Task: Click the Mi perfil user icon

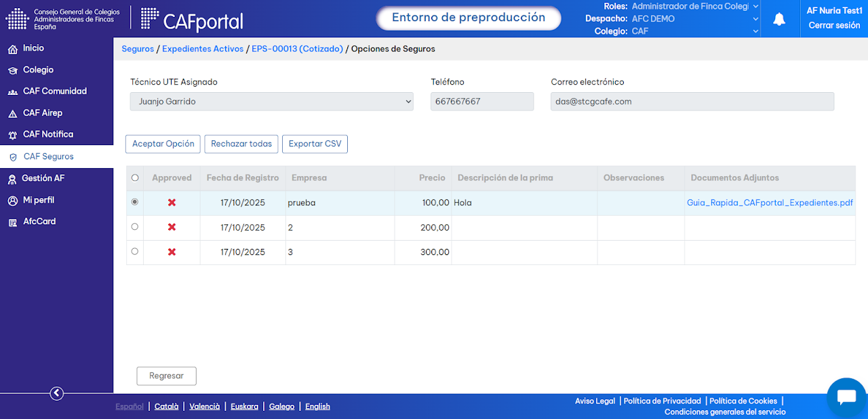Action: (x=12, y=201)
